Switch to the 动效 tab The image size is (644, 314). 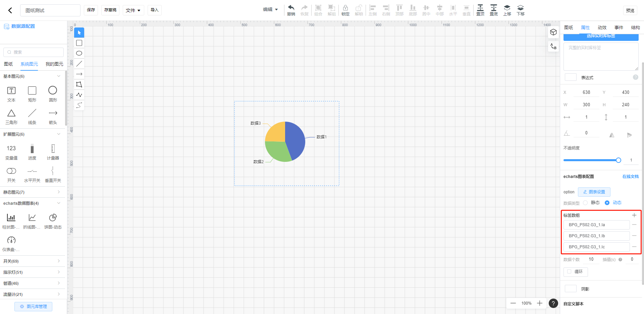point(602,27)
